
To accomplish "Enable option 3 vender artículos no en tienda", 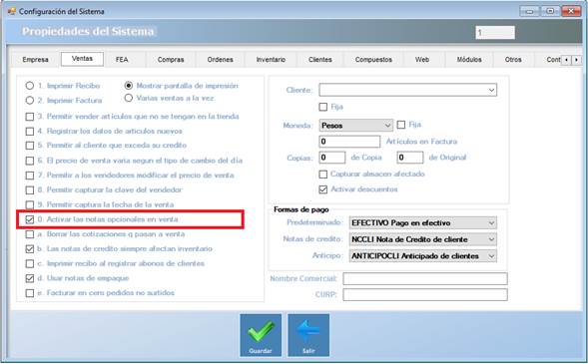I will (30, 117).
